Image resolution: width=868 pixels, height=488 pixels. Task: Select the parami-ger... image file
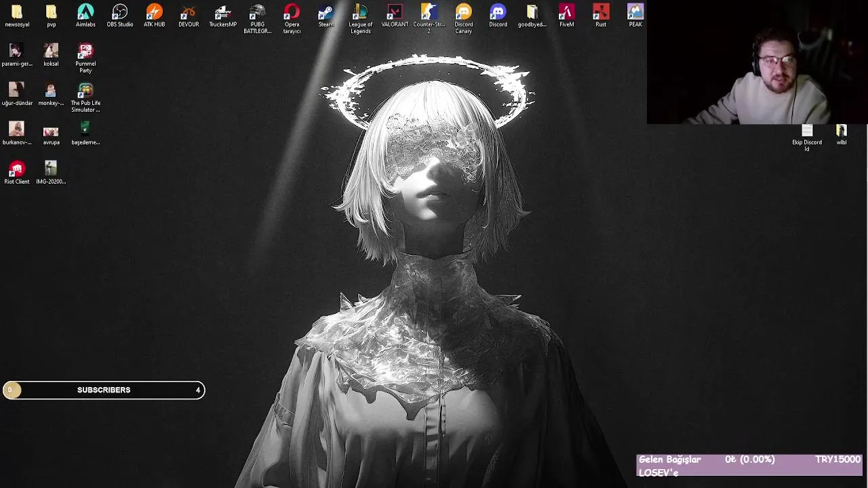(17, 55)
